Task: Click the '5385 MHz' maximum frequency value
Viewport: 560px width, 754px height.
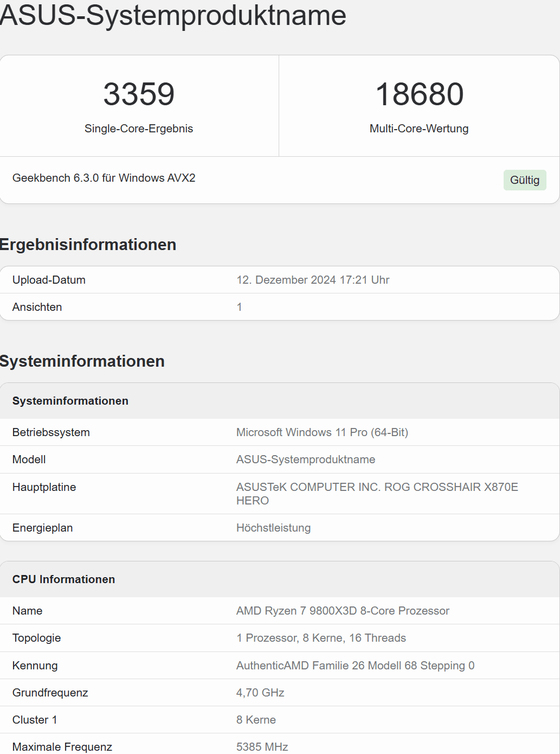Action: [262, 747]
